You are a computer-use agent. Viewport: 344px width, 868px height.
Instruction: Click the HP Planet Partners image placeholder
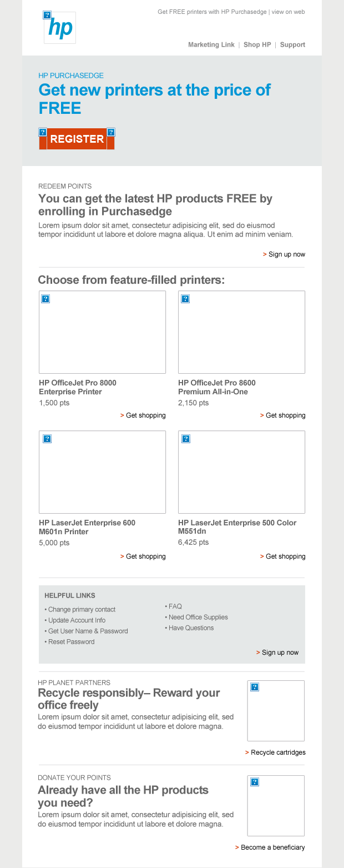click(276, 710)
